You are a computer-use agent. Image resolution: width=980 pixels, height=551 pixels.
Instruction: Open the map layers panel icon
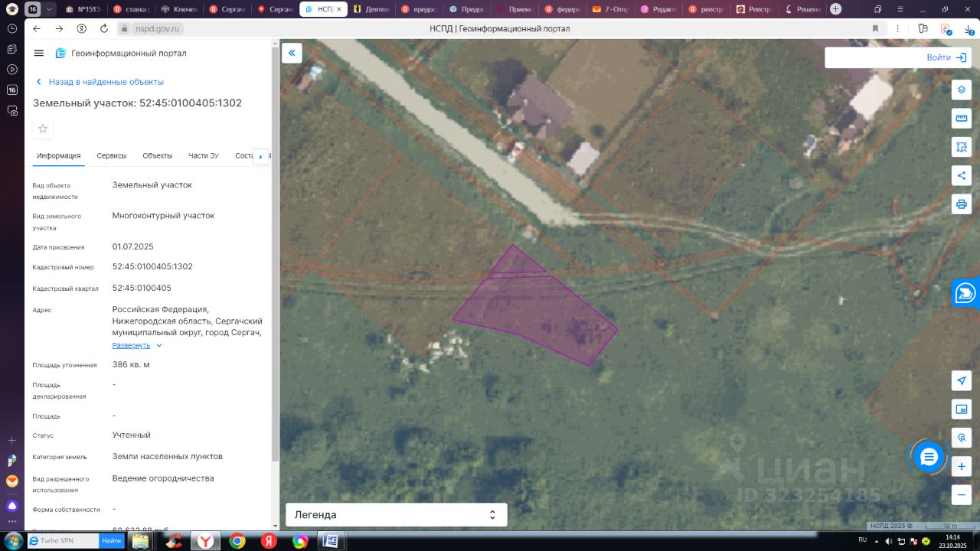(962, 90)
